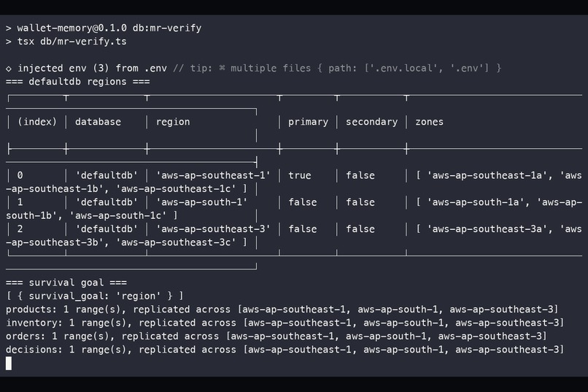Image resolution: width=588 pixels, height=392 pixels.
Task: Click the 'region' column header
Action: point(173,123)
